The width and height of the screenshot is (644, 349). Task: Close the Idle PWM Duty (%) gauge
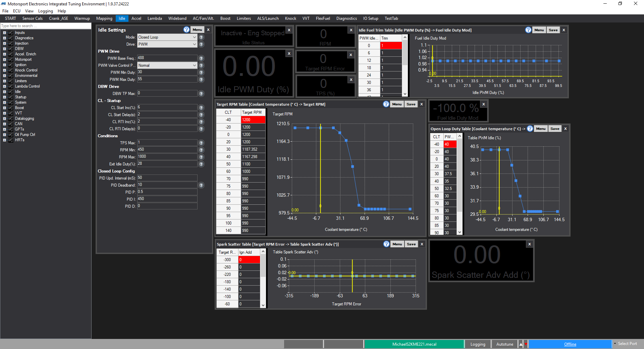coord(289,53)
